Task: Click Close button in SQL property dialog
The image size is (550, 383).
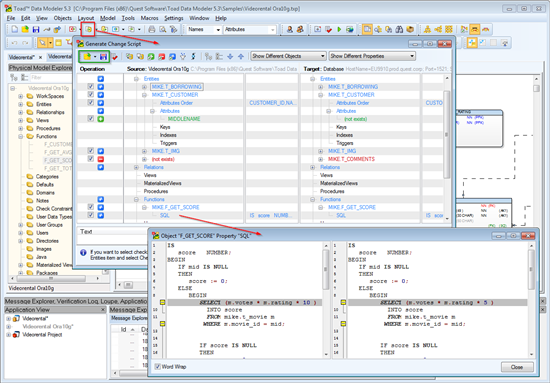Action: click(517, 367)
